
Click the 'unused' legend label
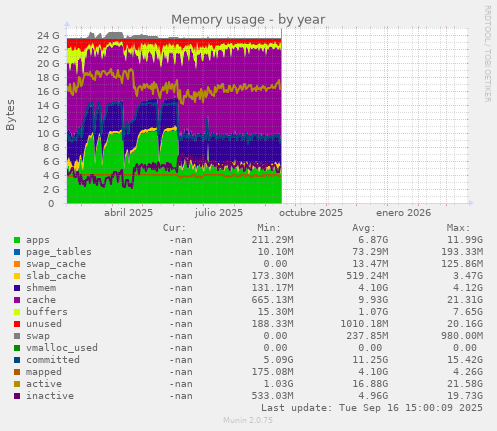[x=44, y=324]
